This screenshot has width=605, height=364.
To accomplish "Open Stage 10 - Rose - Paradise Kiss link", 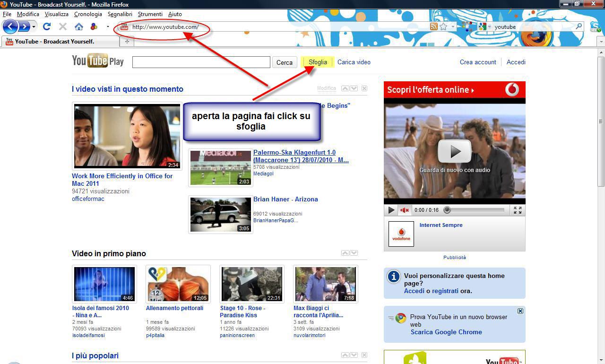I will point(242,312).
